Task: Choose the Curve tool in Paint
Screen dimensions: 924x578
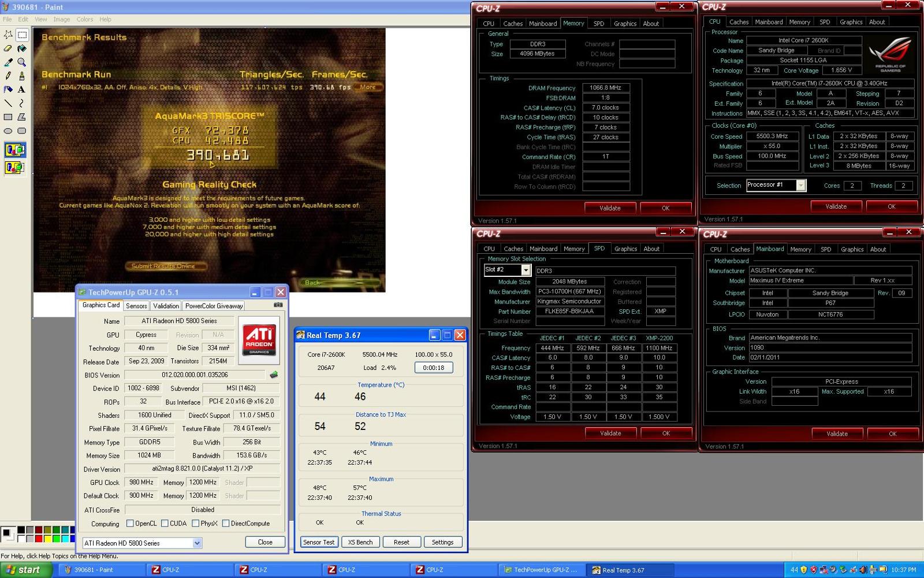Action: pos(22,103)
